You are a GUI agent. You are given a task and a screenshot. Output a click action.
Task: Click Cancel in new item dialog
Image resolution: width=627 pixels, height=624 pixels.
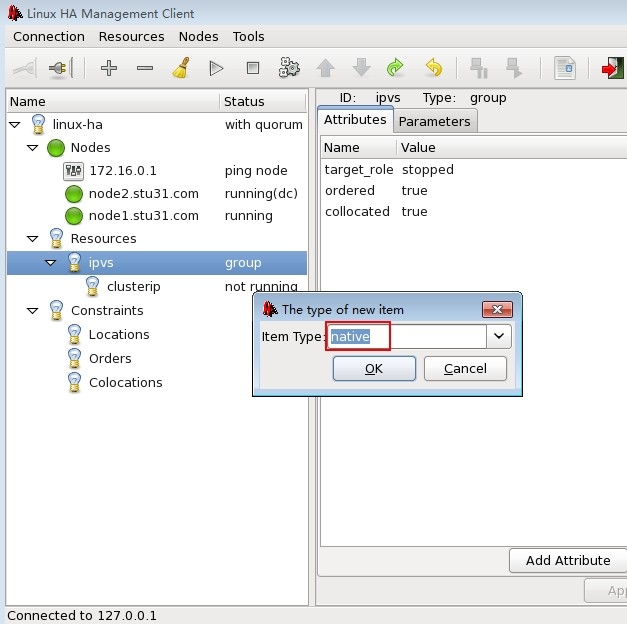click(x=465, y=368)
